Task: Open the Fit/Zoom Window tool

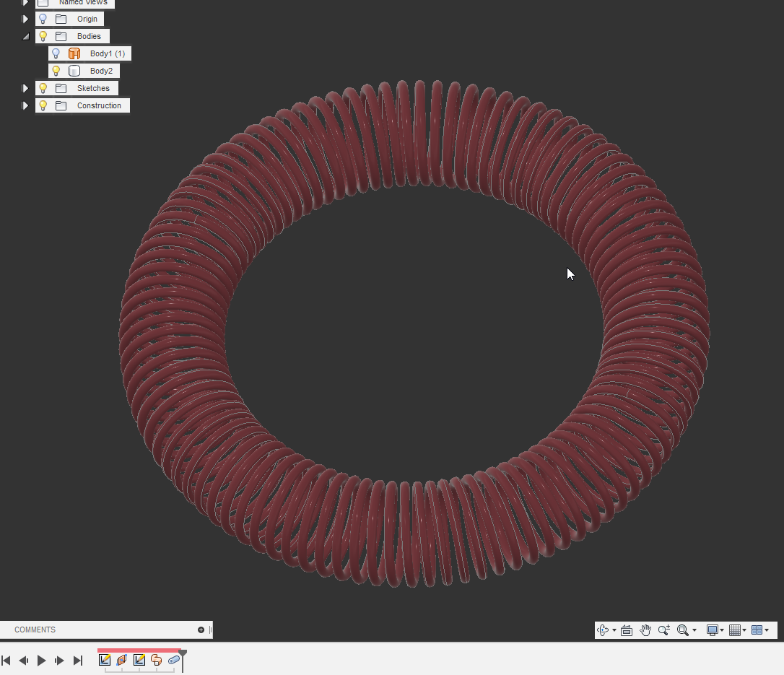Action: pos(683,630)
